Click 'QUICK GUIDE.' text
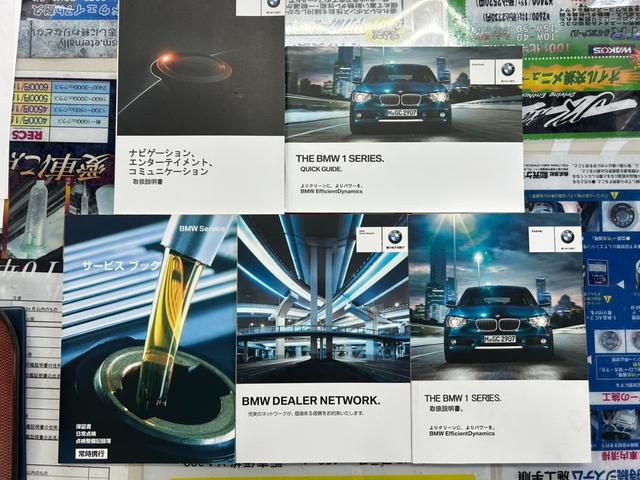The width and height of the screenshot is (640, 480). coord(321,169)
